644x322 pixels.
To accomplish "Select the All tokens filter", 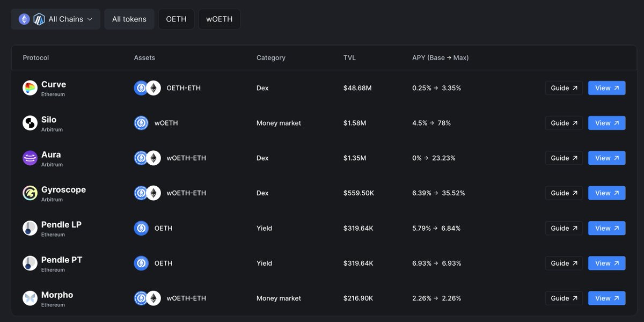I will (129, 19).
